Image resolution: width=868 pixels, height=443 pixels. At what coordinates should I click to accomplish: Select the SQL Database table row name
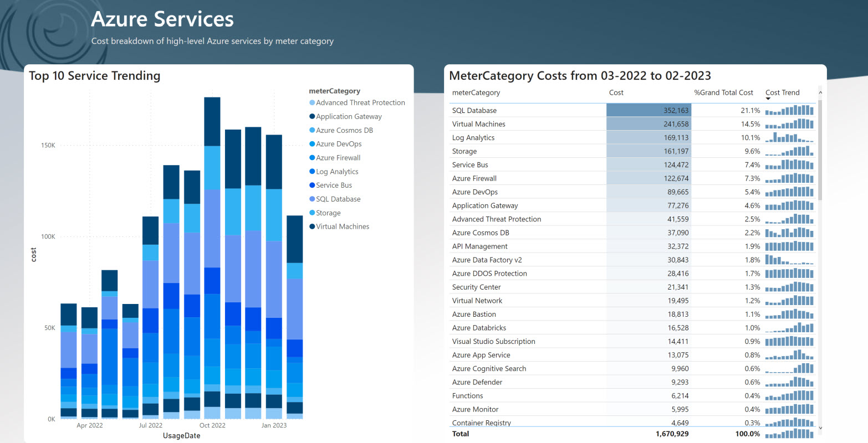(474, 111)
